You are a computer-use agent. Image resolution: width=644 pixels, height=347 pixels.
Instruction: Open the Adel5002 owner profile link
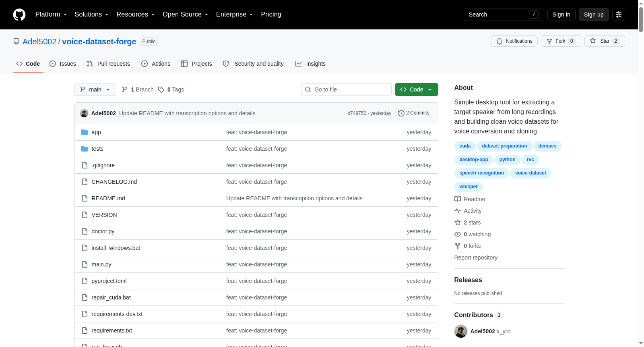click(x=39, y=42)
